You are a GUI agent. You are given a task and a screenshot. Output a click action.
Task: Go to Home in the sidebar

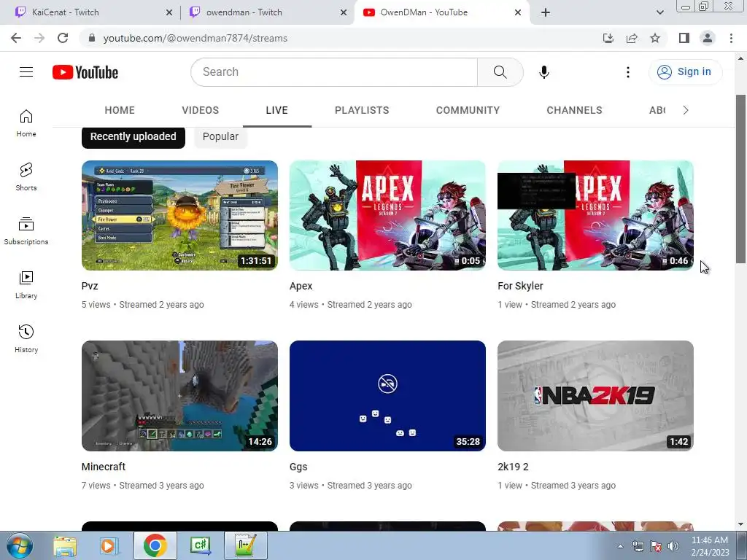[x=26, y=123]
